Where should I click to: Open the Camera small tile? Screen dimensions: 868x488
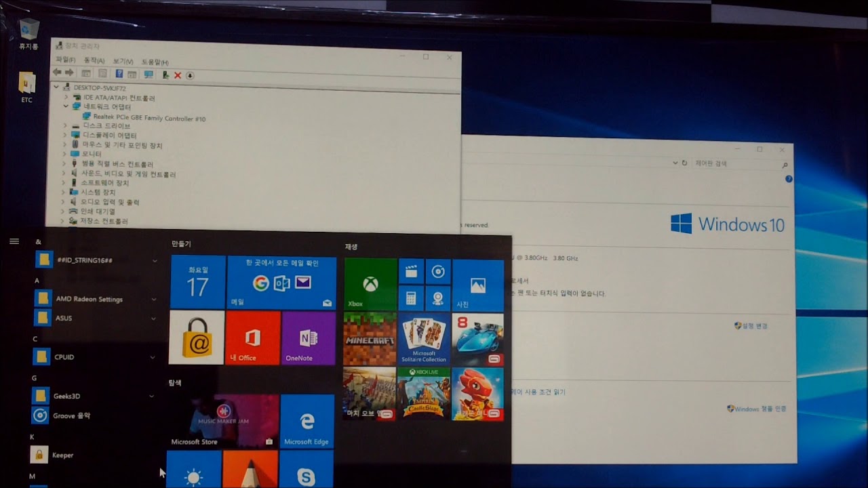point(438,298)
